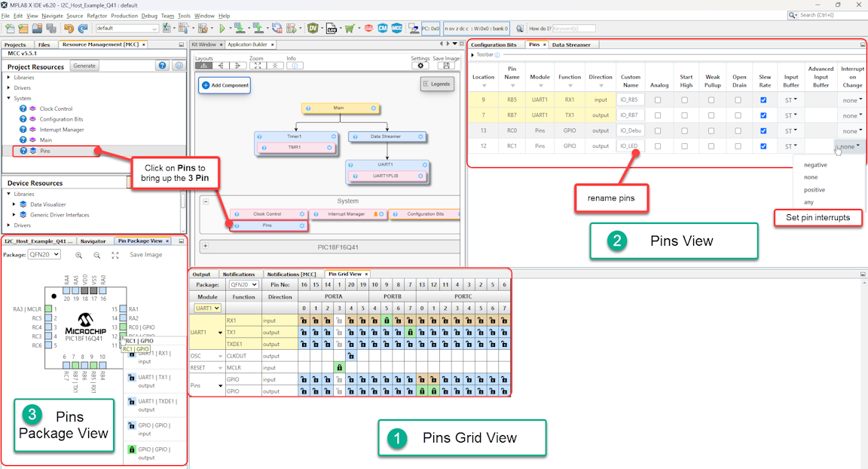
Task: Switch to the Data Streamer tab
Action: pos(571,44)
